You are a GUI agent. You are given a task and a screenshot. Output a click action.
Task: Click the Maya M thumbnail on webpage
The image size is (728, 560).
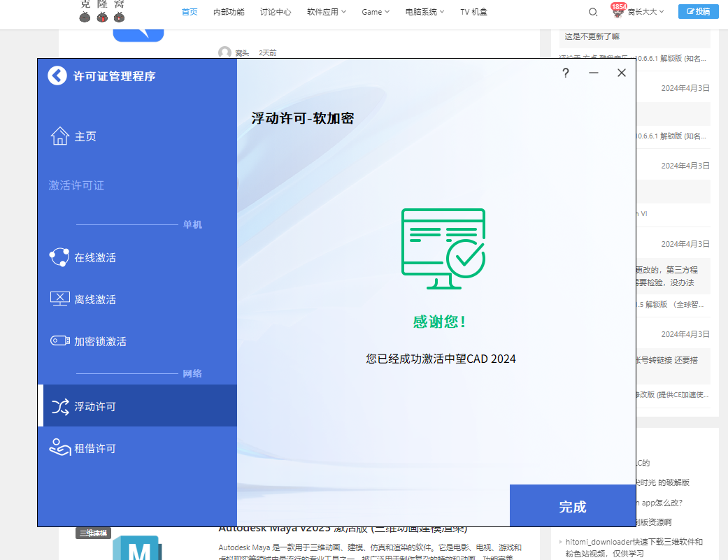point(138,548)
